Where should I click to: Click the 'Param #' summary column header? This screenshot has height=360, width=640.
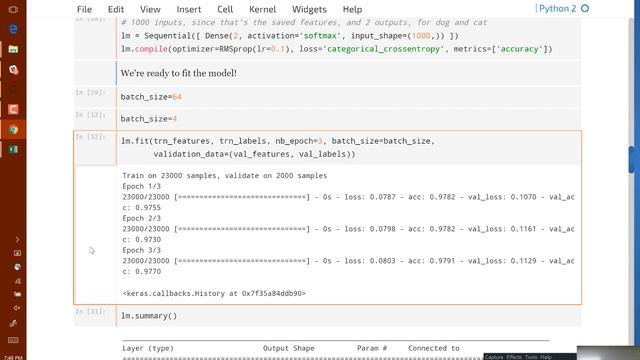pos(372,348)
